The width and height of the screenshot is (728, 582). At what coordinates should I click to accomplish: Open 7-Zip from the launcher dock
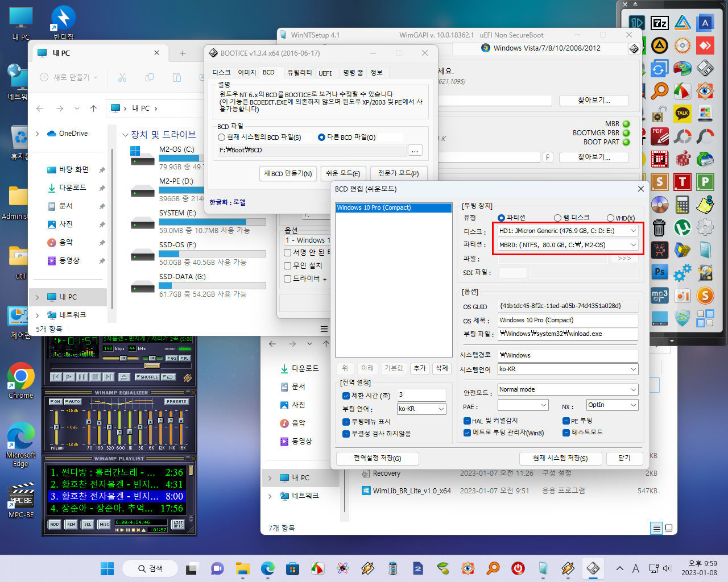(x=659, y=23)
